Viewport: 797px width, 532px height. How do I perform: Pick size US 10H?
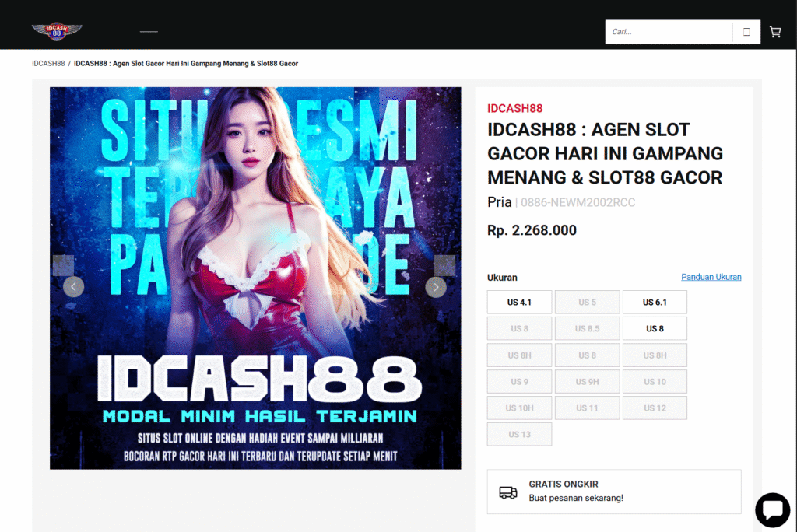tap(519, 408)
